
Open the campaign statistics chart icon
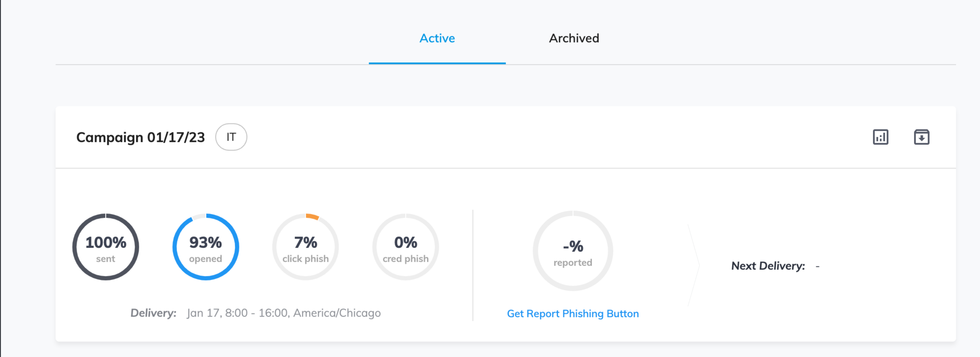(880, 137)
